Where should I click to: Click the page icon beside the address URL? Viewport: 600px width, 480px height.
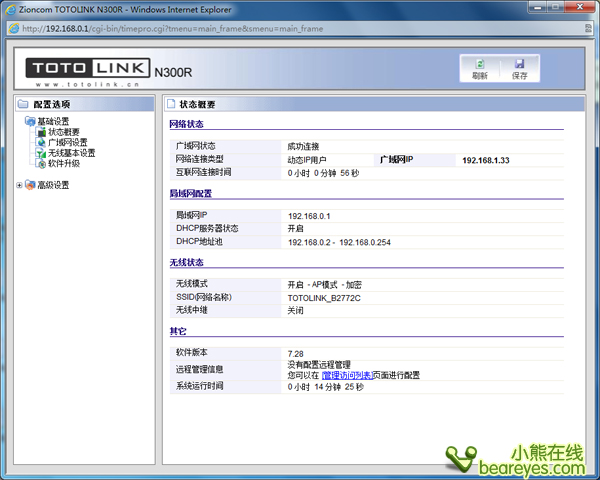(14, 29)
